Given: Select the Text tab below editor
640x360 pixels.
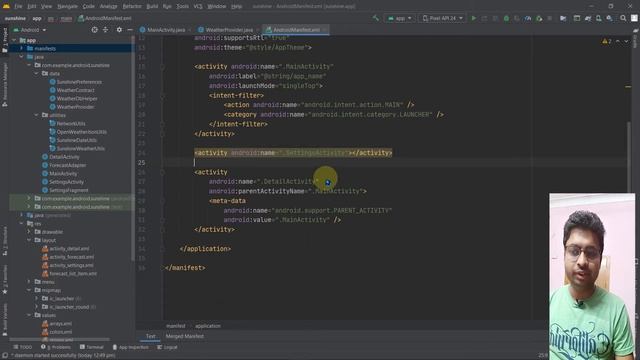Looking at the screenshot, I should (151, 336).
